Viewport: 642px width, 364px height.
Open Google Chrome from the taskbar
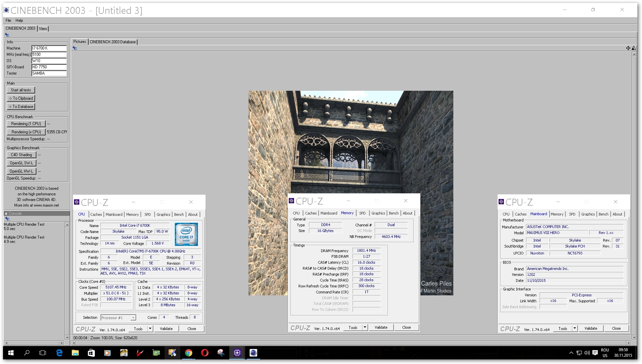click(188, 353)
